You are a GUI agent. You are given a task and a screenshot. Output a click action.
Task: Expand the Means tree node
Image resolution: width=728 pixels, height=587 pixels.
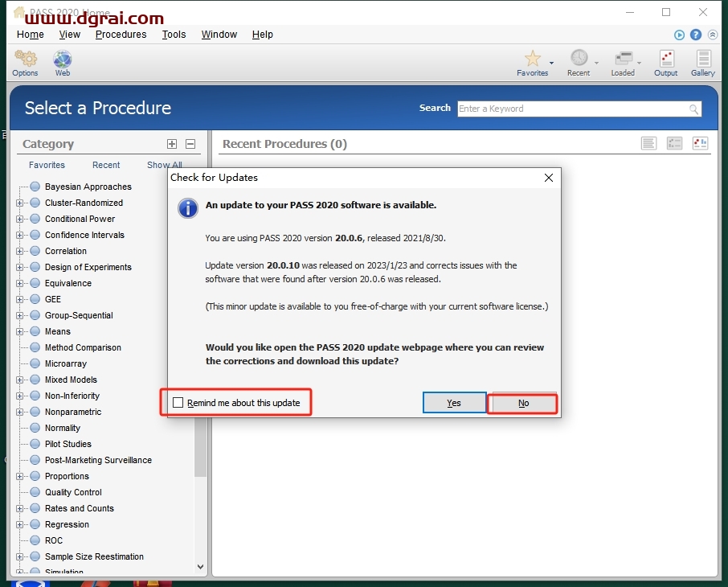(x=19, y=331)
